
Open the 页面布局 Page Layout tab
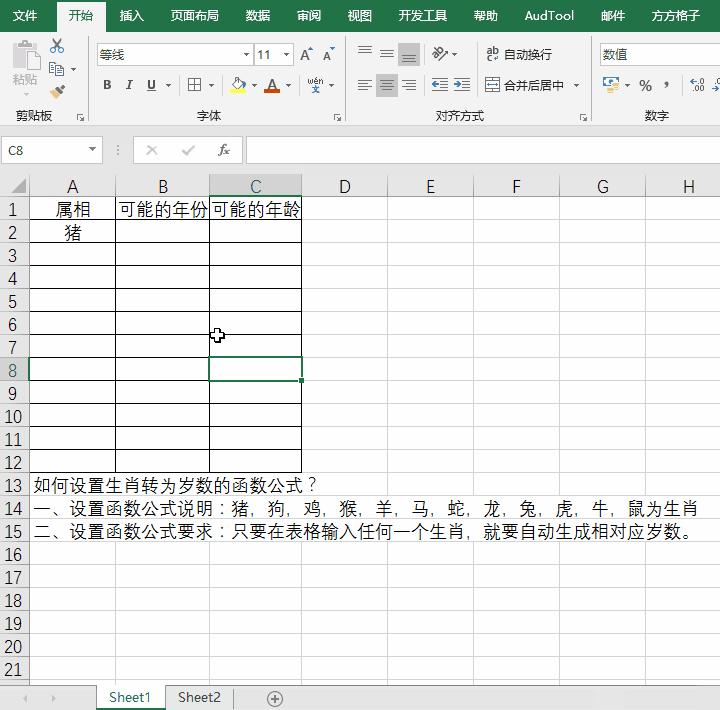pos(195,16)
